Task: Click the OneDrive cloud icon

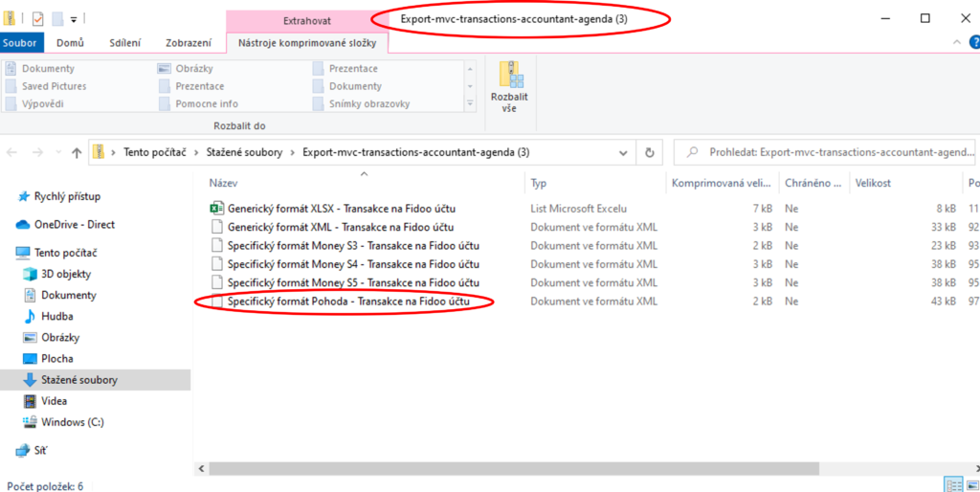Action: tap(23, 224)
